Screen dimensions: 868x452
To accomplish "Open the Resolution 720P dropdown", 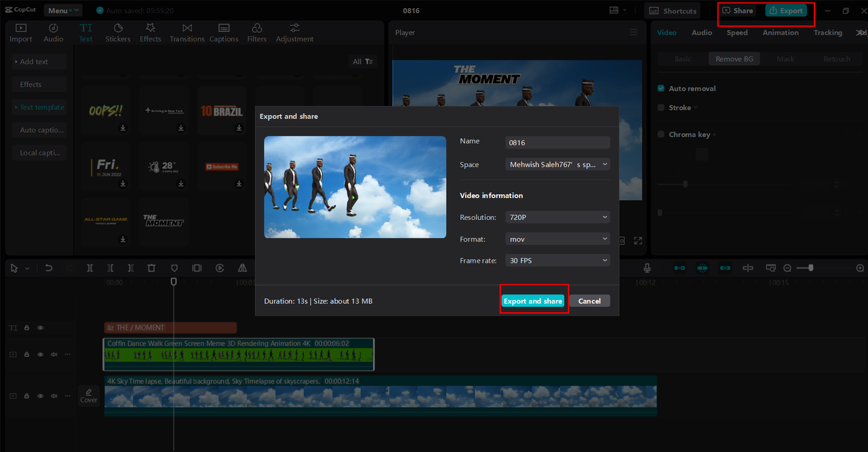I will (558, 217).
